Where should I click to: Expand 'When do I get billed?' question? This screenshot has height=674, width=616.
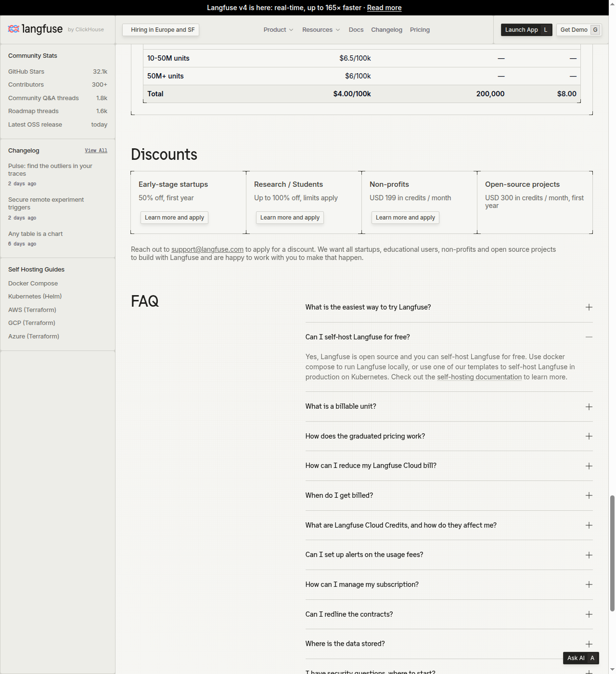pos(449,495)
